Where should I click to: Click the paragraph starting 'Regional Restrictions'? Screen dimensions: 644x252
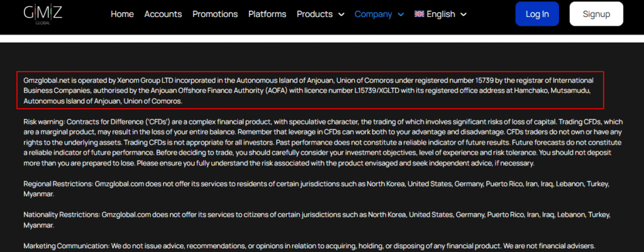point(316,189)
